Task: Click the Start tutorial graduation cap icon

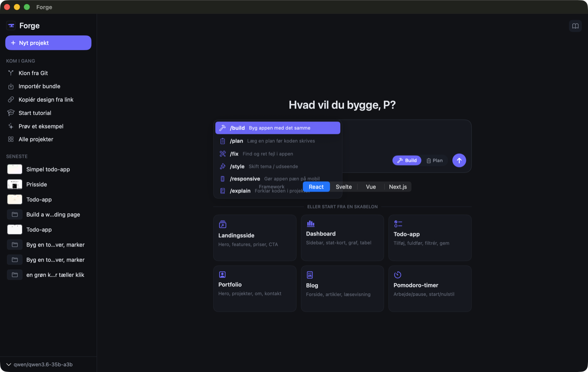Action: 11,113
